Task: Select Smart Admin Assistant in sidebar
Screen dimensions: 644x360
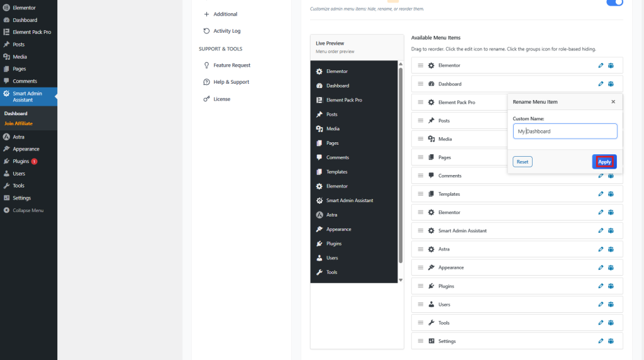Action: point(28,96)
